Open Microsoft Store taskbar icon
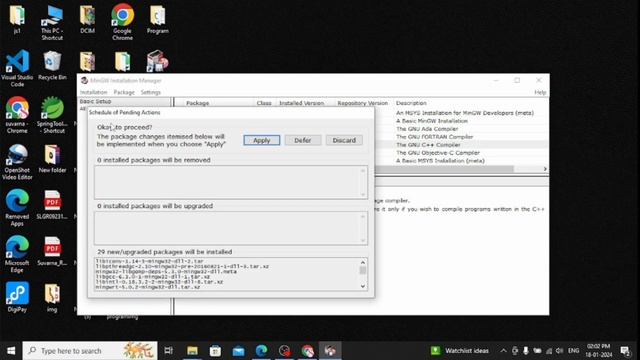The height and width of the screenshot is (360, 640). (x=215, y=351)
